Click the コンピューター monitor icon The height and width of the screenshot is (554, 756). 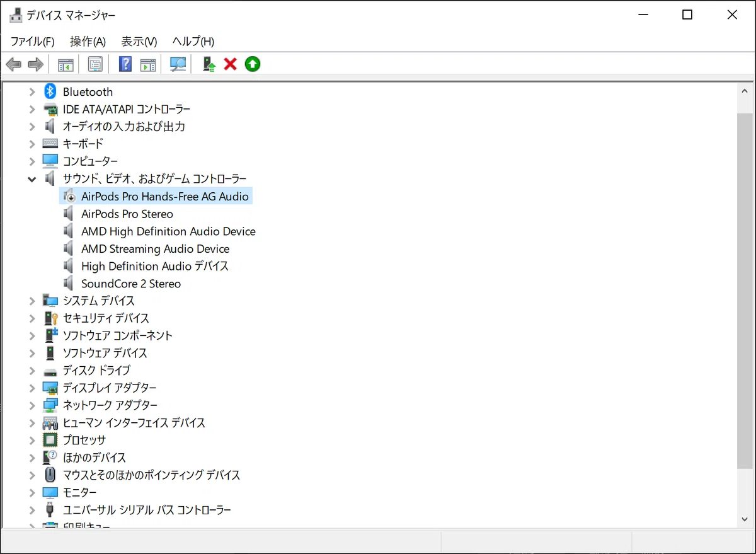[x=50, y=161]
